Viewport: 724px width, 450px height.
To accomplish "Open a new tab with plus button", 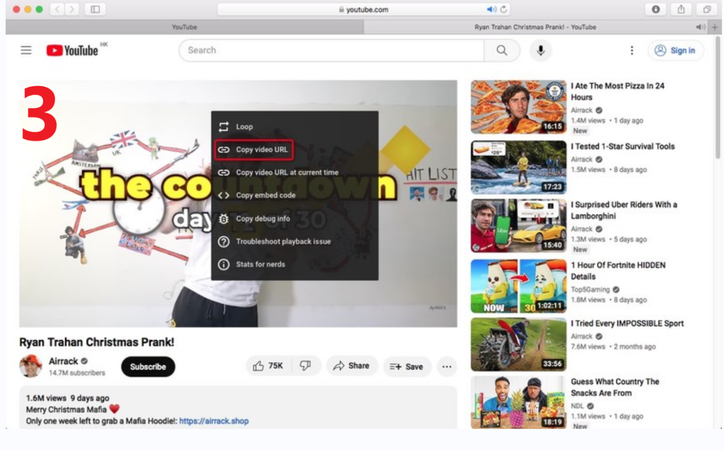I will click(x=715, y=27).
